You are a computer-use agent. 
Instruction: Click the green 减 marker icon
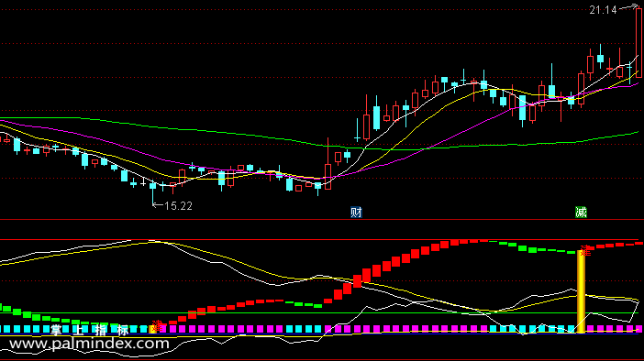tap(581, 212)
